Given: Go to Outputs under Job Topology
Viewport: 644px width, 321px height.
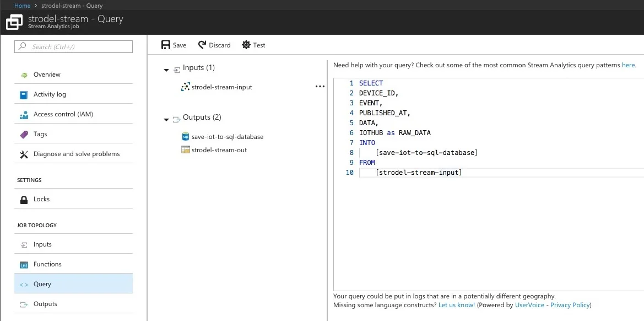Looking at the screenshot, I should [x=73, y=304].
